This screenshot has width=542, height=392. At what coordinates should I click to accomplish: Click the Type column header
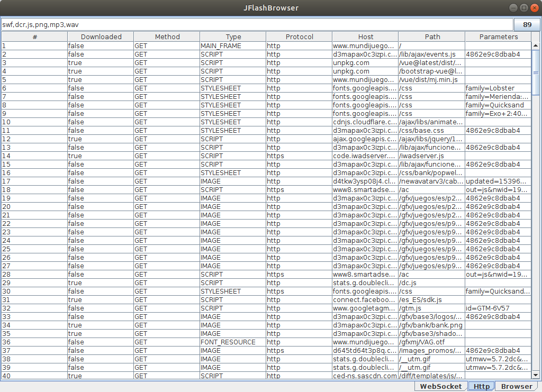[233, 37]
